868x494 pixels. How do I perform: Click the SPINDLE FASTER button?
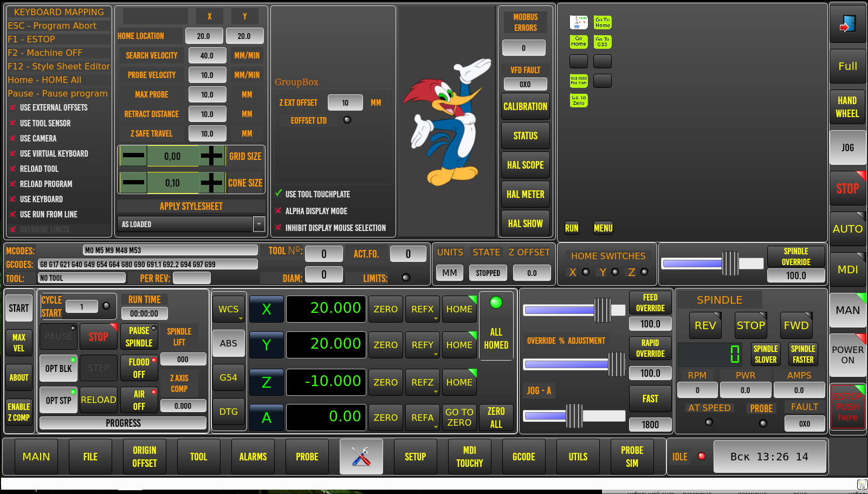click(x=803, y=354)
